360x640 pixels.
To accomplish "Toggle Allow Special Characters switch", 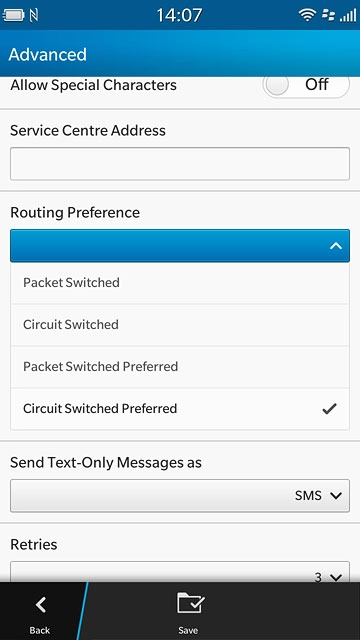I will pos(306,85).
